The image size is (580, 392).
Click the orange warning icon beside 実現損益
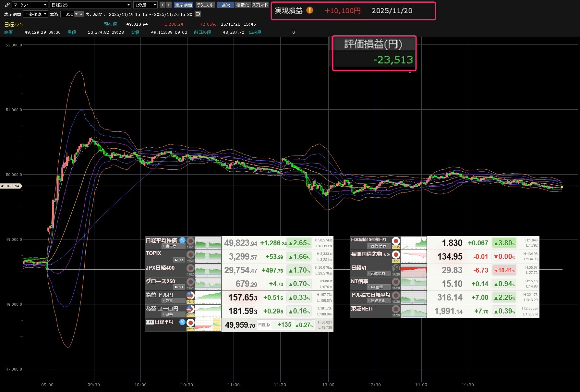tap(310, 10)
